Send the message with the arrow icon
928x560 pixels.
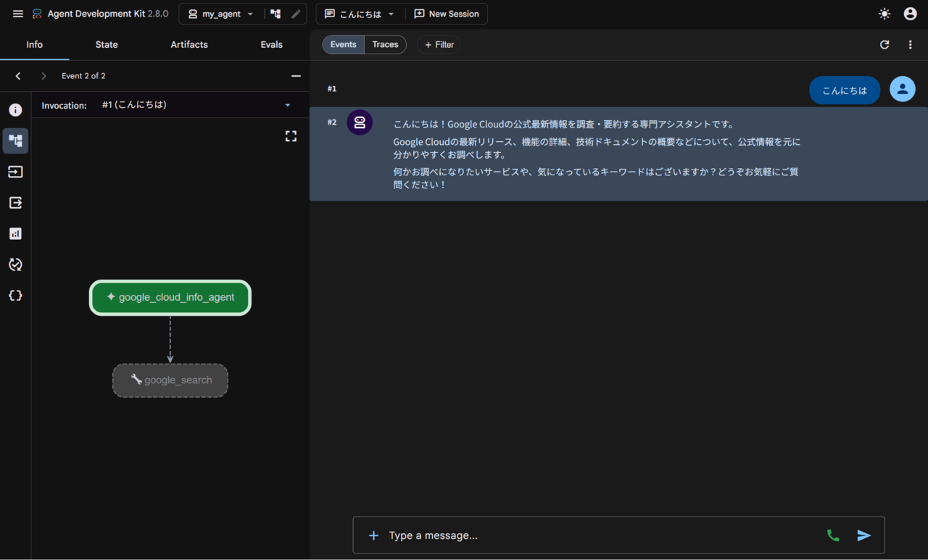(x=863, y=535)
